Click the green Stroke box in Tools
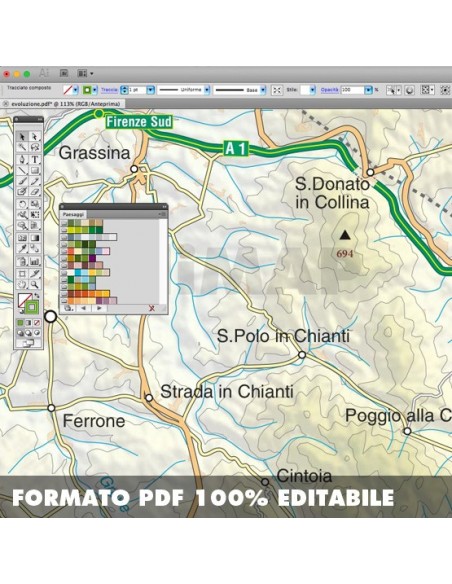 (32, 307)
